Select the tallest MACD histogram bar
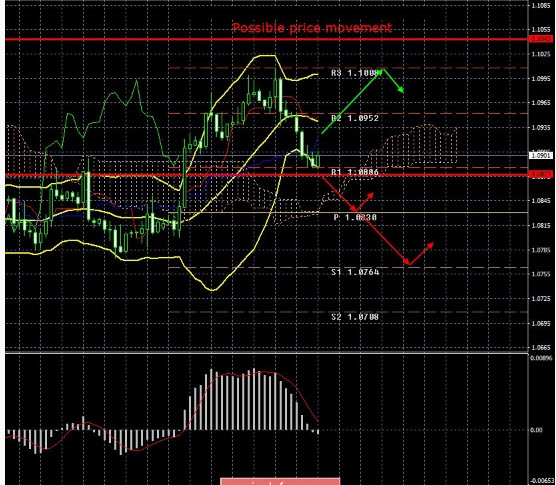The height and width of the screenshot is (485, 556). click(254, 399)
